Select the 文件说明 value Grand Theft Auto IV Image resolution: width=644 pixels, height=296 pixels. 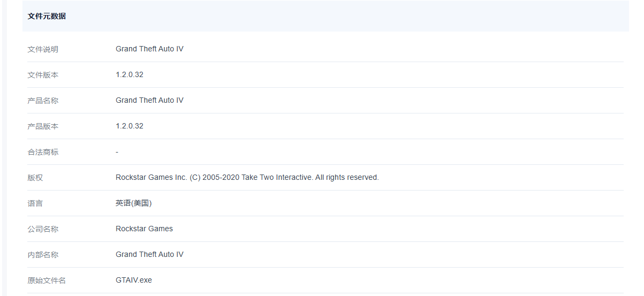(149, 49)
